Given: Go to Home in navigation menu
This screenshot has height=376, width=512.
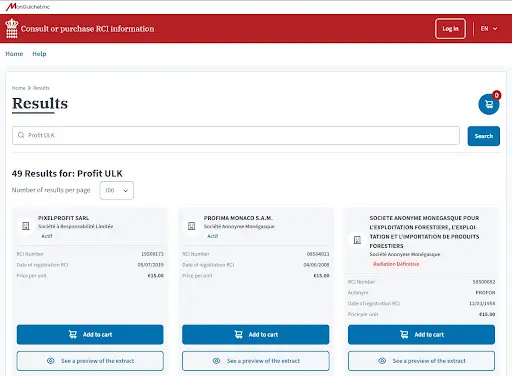Looking at the screenshot, I should click(14, 54).
